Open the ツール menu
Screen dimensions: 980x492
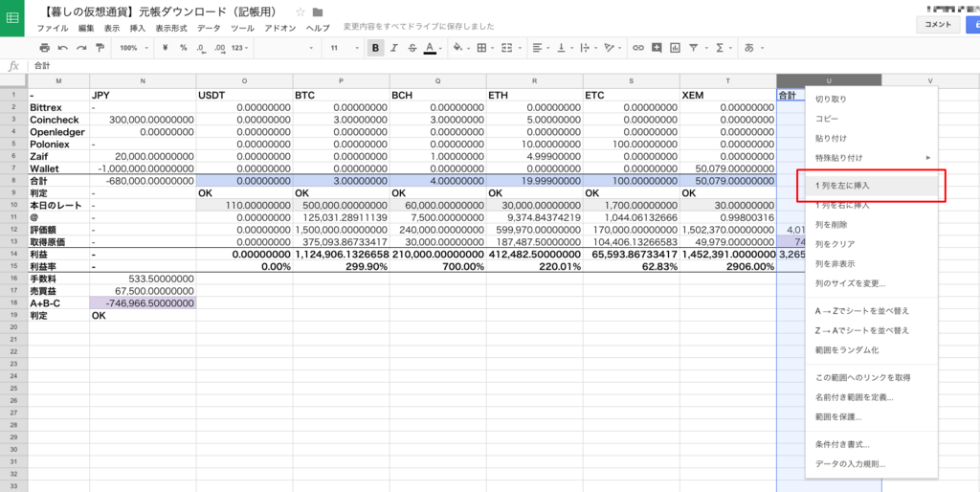tap(242, 28)
